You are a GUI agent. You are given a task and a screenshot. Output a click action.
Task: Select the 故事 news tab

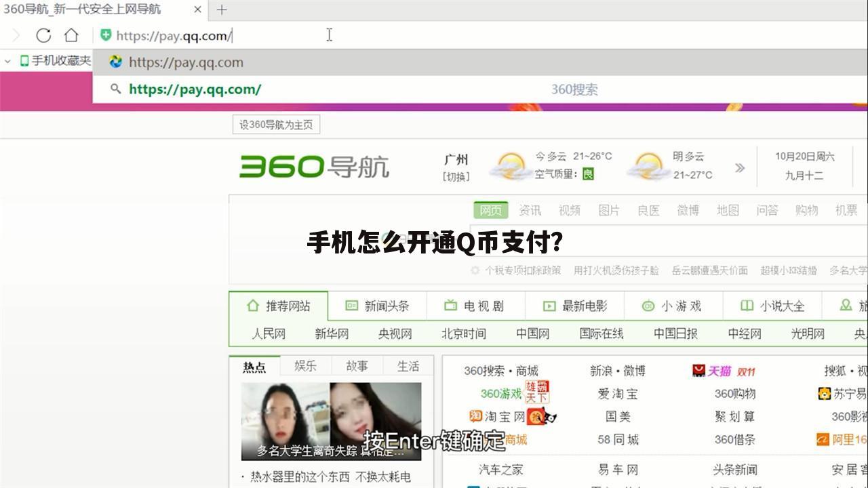(x=357, y=366)
